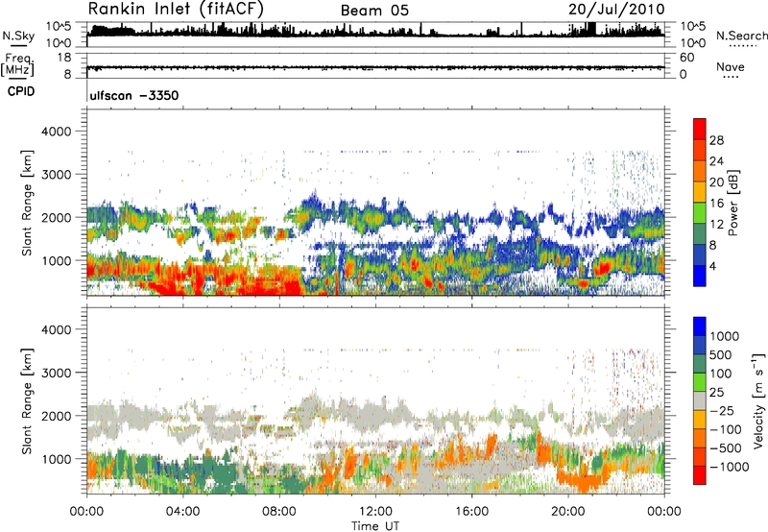Click the "28" label on Power colorbar
Screen dimensions: 768x532
coord(716,140)
